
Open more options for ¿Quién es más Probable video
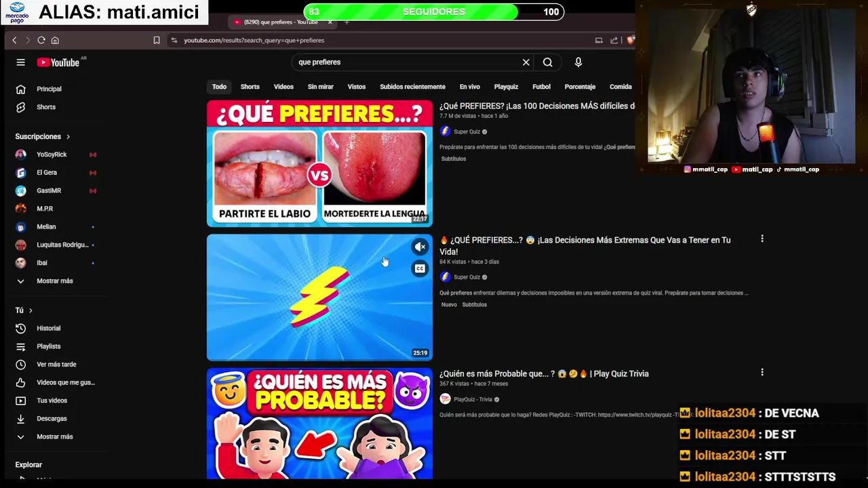[762, 372]
